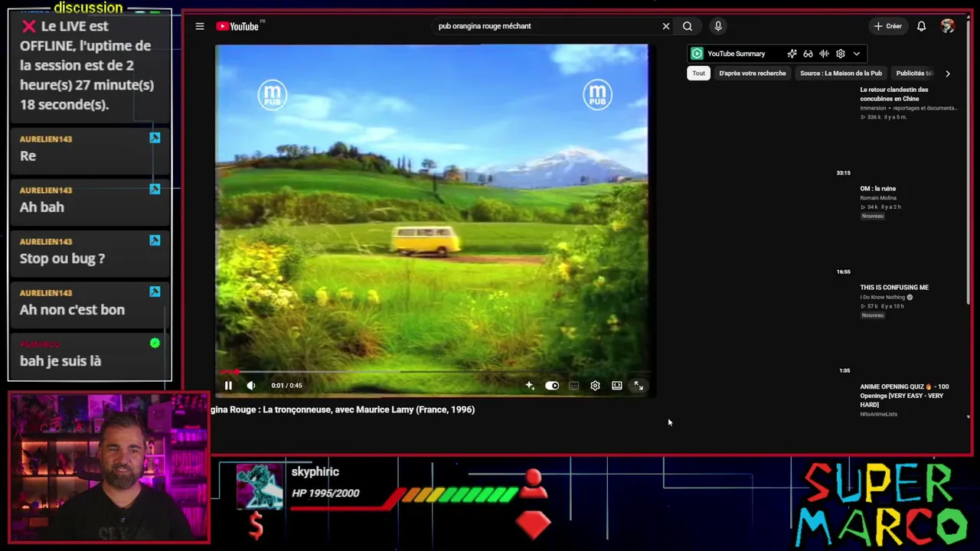Enter fullscreen mode

click(x=639, y=386)
